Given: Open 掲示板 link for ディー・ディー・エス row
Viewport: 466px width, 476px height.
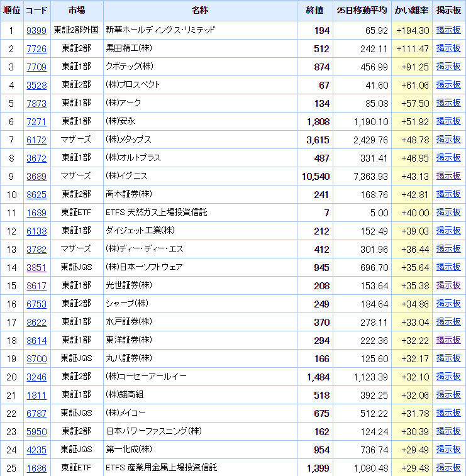Looking at the screenshot, I should click(448, 248).
